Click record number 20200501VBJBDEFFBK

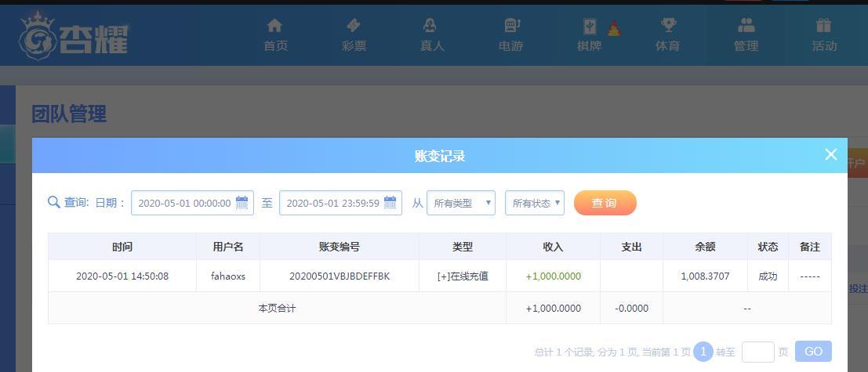pyautogui.click(x=340, y=276)
